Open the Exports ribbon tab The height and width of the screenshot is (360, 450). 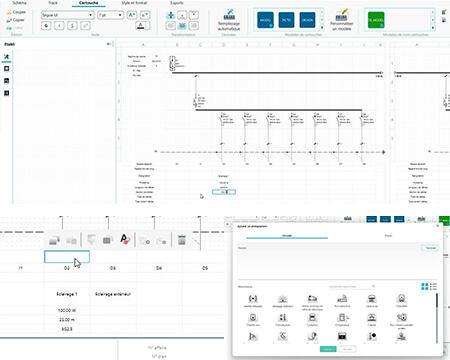(x=177, y=3)
